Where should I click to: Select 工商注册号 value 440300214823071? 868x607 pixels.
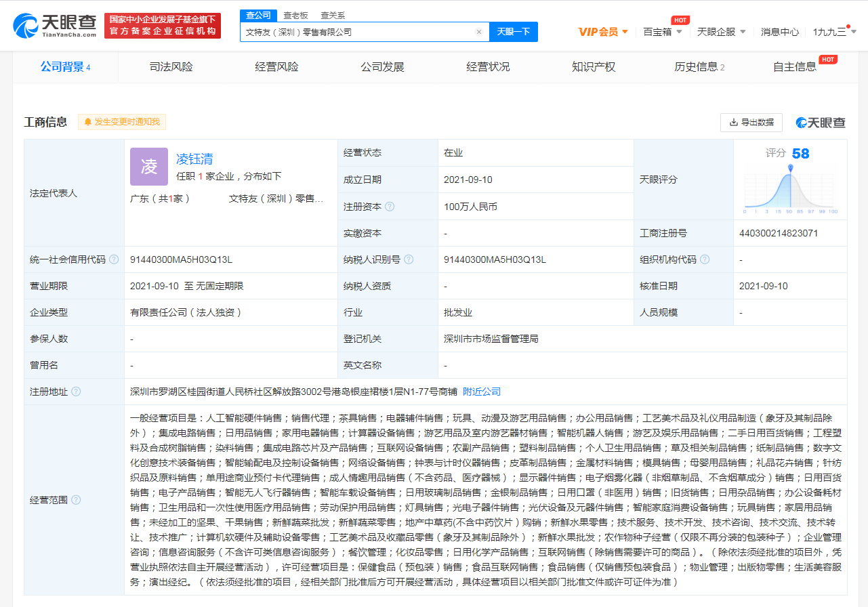779,233
